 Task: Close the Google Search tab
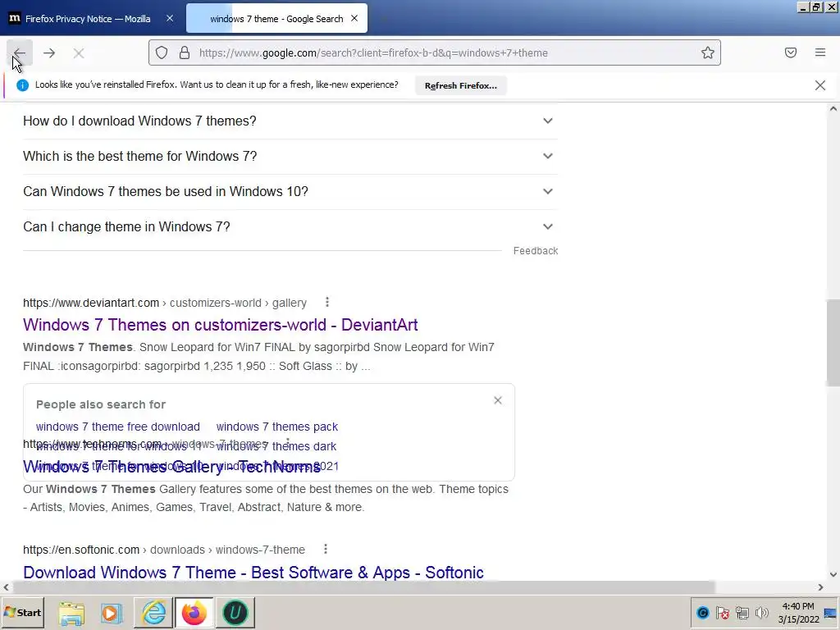pyautogui.click(x=354, y=18)
